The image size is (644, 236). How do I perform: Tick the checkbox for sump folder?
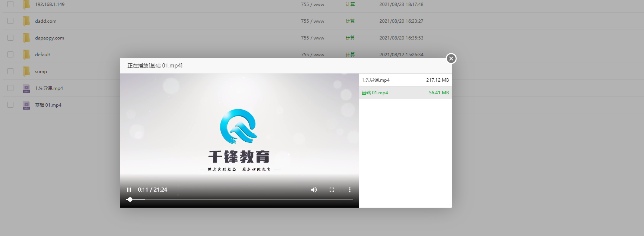tap(10, 71)
